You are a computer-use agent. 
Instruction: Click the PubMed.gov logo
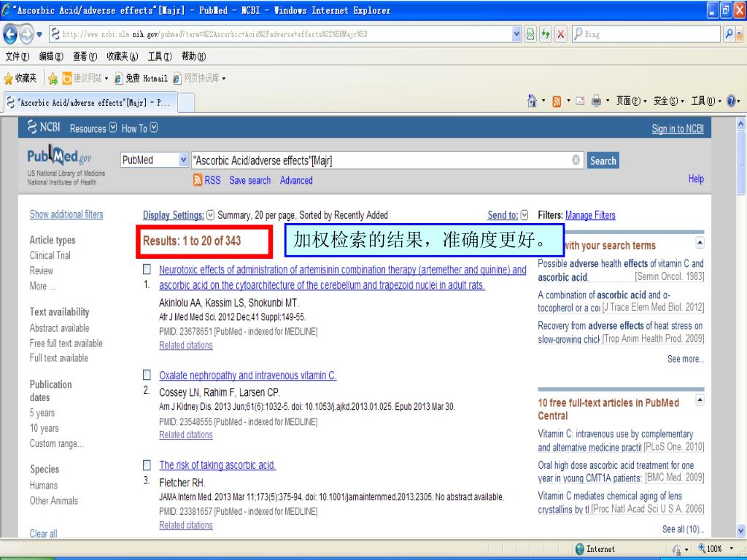(59, 156)
